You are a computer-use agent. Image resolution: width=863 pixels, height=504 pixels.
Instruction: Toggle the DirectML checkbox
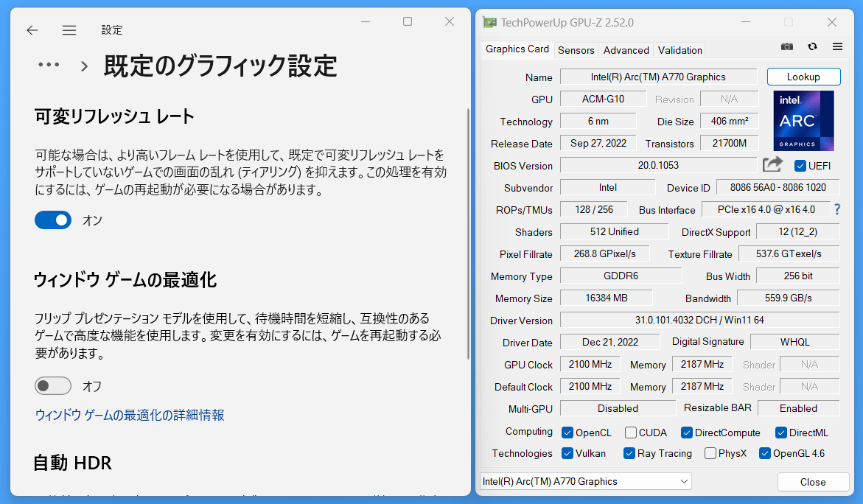point(780,433)
